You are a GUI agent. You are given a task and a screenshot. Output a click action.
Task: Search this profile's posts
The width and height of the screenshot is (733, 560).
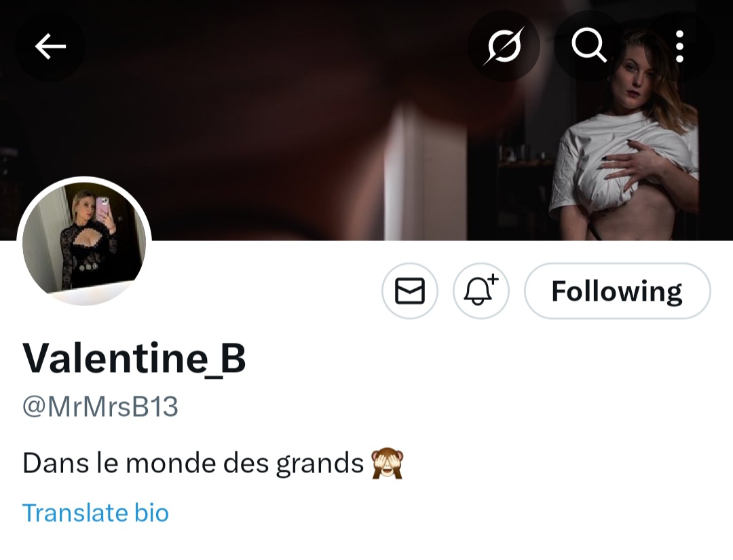pyautogui.click(x=588, y=47)
